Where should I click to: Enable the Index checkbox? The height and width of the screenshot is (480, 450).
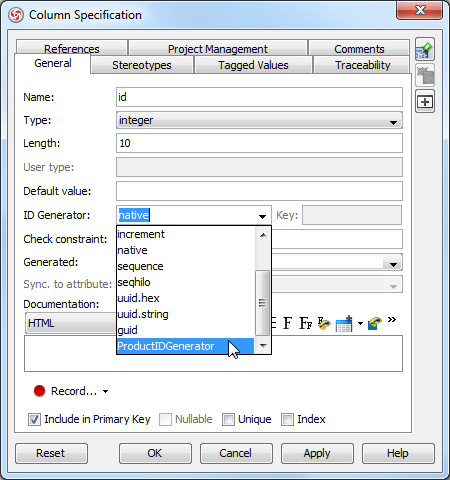[x=287, y=419]
